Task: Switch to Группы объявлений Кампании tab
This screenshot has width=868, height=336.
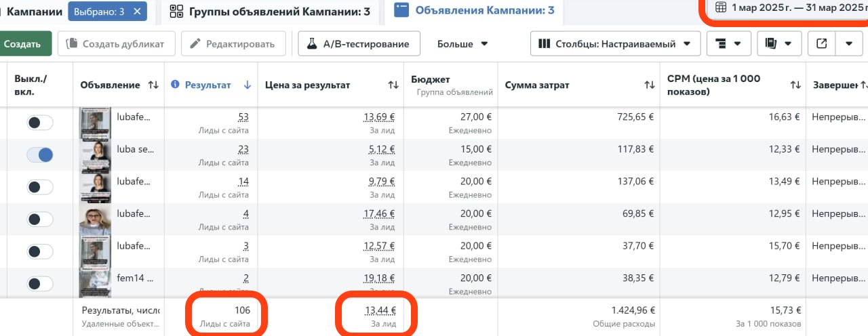Action: pos(270,11)
